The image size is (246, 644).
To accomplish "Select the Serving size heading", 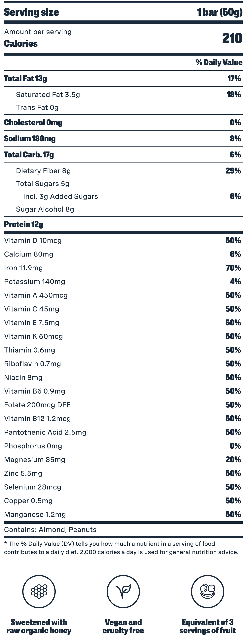I will pyautogui.click(x=31, y=12).
